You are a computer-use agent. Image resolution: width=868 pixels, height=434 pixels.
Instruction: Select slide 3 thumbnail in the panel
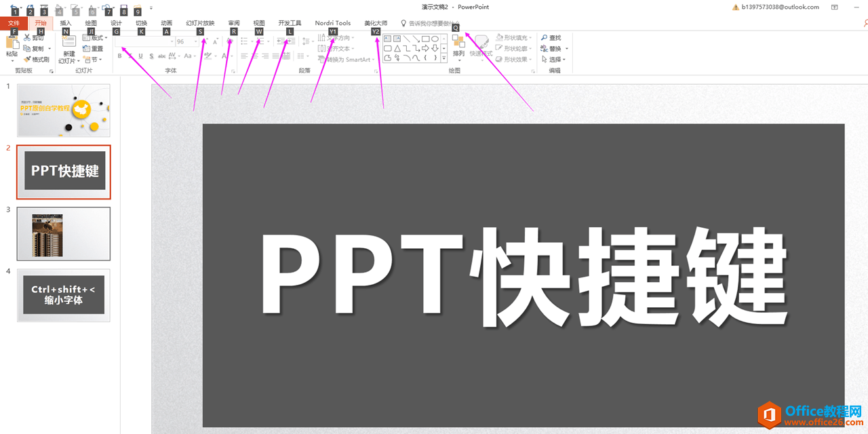63,233
